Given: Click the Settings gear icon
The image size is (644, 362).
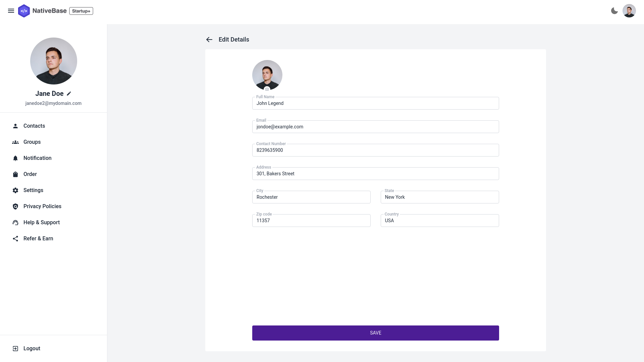Looking at the screenshot, I should [x=15, y=190].
